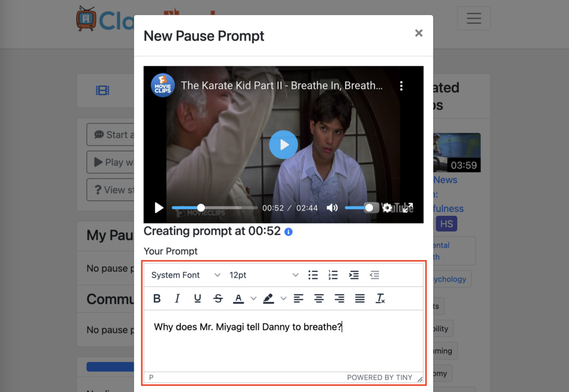The image size is (569, 392).
Task: Enter fullscreen with the expand icon
Action: (408, 208)
